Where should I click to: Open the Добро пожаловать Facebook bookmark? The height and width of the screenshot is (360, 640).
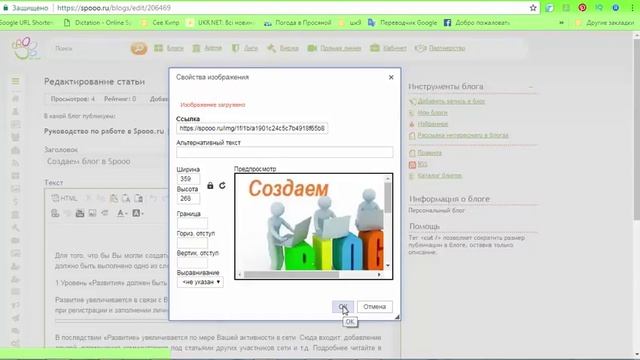477,23
